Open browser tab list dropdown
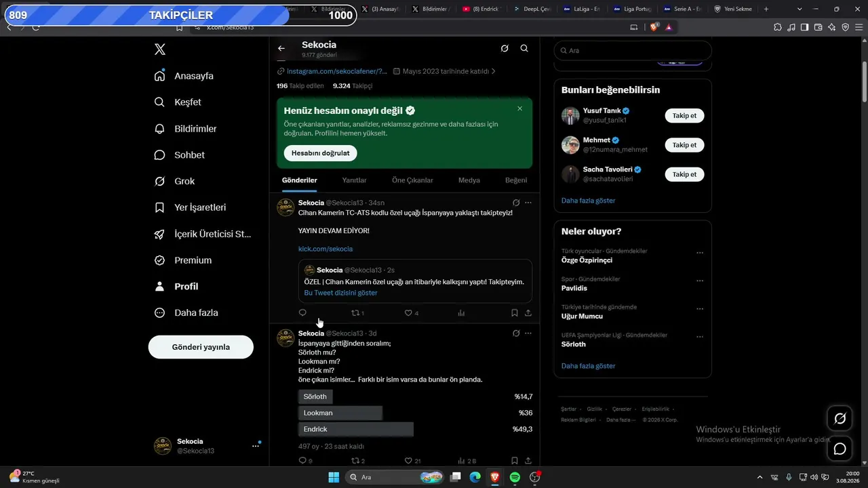Viewport: 868px width, 488px height. [x=800, y=9]
